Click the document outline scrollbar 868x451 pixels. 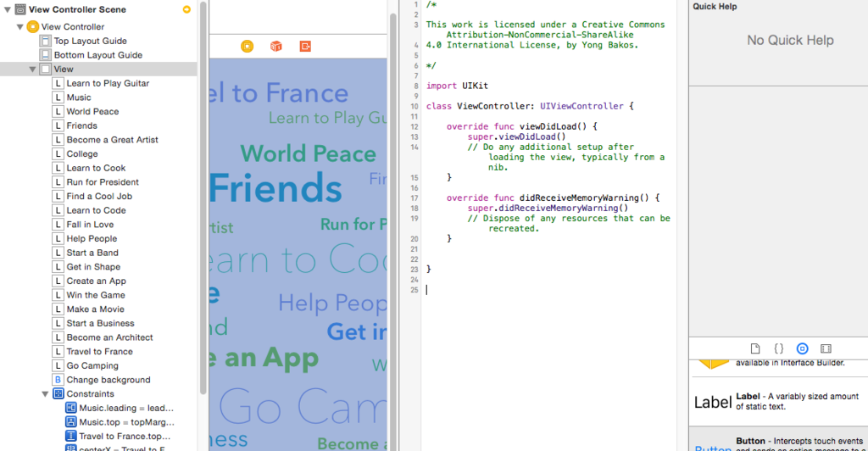[x=203, y=199]
